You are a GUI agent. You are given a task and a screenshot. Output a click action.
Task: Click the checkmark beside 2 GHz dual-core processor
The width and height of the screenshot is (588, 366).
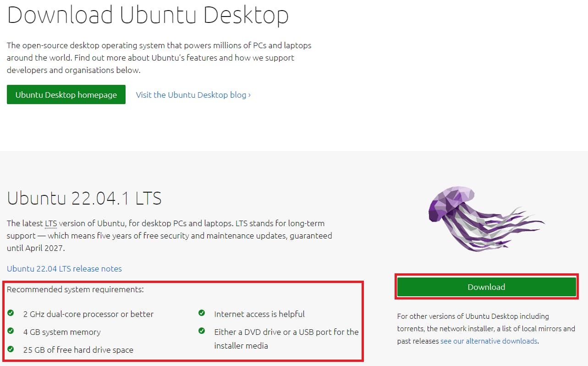coord(11,314)
